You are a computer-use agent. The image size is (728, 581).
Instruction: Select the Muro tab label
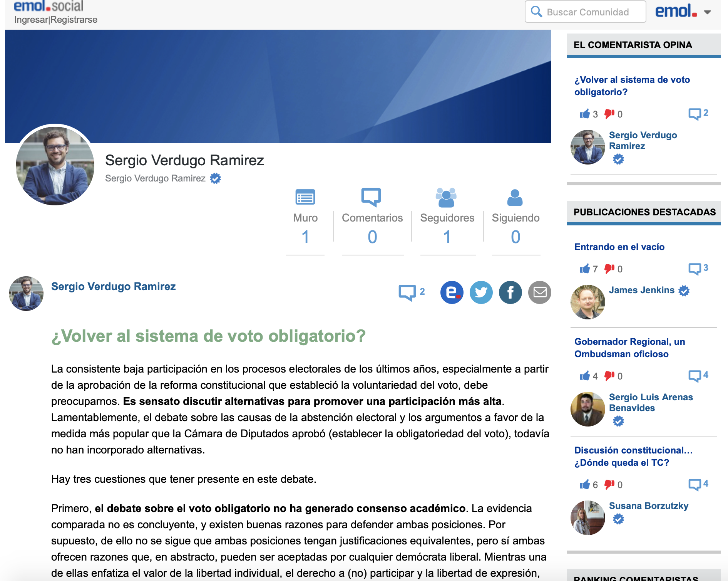(305, 218)
